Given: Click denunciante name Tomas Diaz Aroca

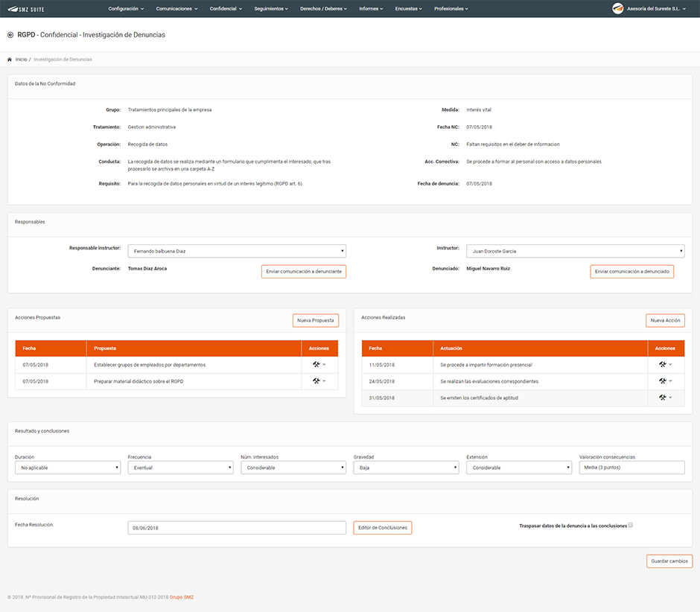Looking at the screenshot, I should pyautogui.click(x=147, y=269).
